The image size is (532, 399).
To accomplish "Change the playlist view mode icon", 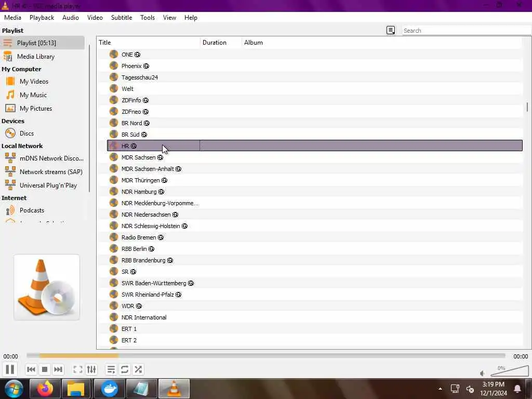I will pyautogui.click(x=391, y=30).
